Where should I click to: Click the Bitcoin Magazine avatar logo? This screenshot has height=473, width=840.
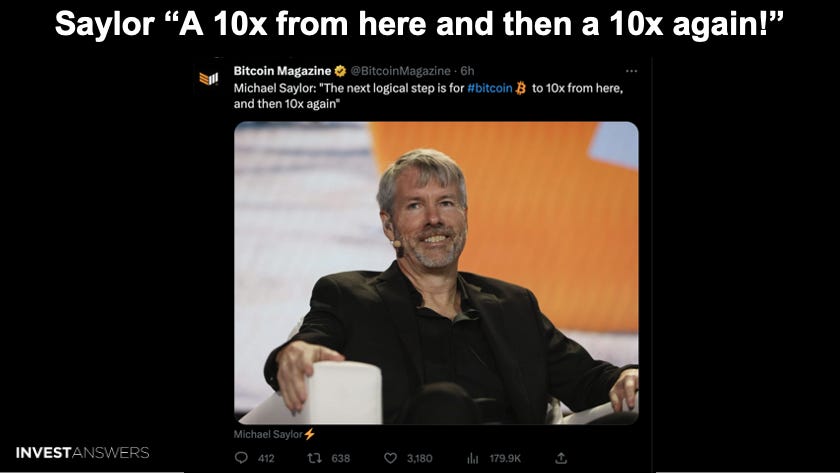208,79
